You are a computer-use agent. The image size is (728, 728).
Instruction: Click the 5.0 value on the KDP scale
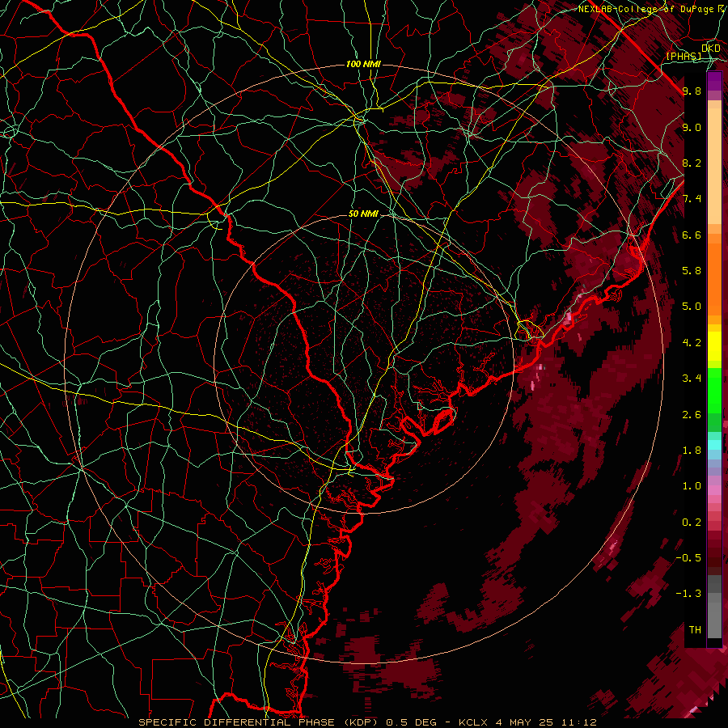pyautogui.click(x=692, y=307)
